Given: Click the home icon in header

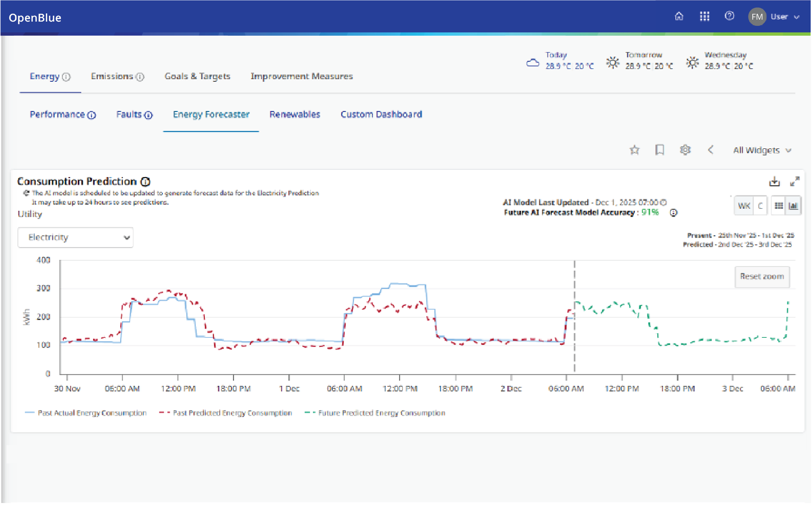Looking at the screenshot, I should click(680, 16).
